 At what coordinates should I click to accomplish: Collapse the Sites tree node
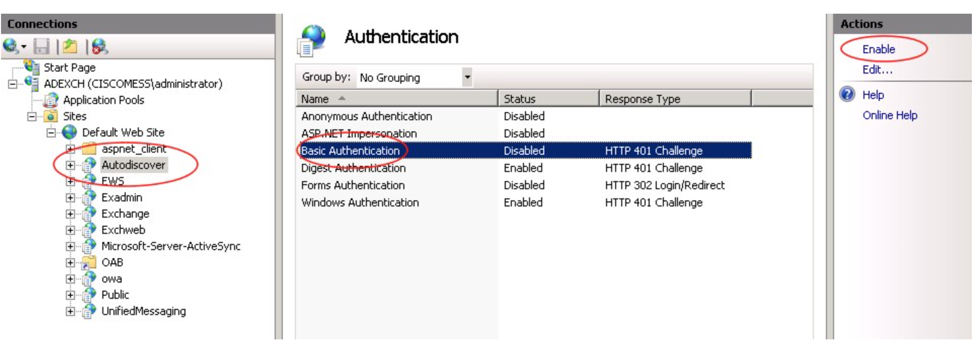tap(32, 117)
